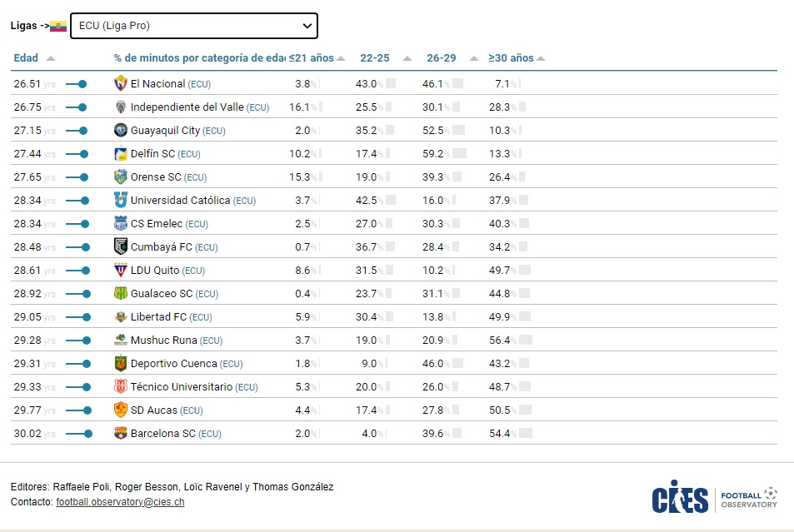Click the SD Aucas club logo
Image resolution: width=794 pixels, height=532 pixels.
[x=121, y=410]
